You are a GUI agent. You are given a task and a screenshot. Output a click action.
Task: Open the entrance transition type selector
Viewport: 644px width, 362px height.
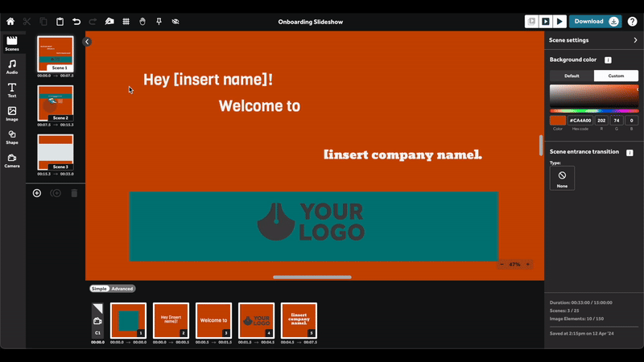click(x=562, y=178)
